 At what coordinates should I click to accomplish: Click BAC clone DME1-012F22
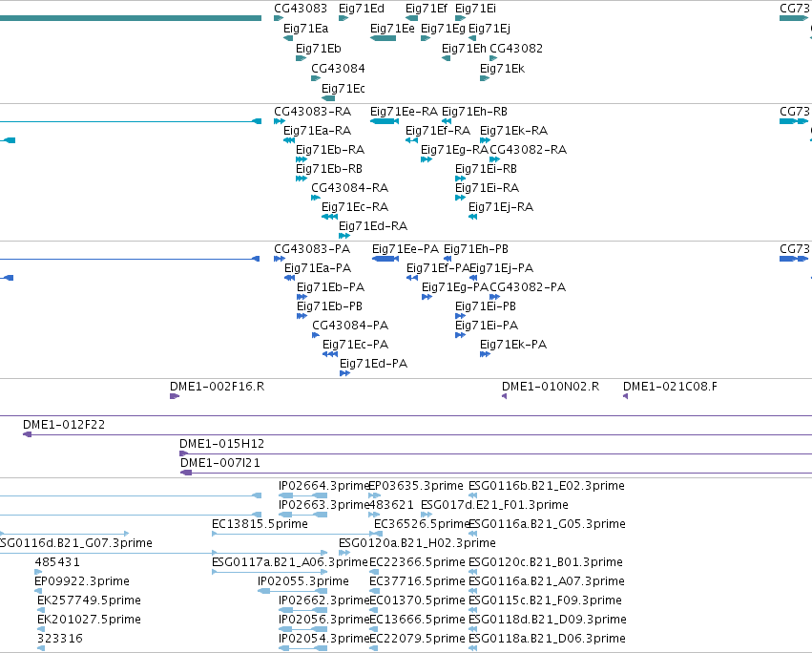click(x=64, y=425)
